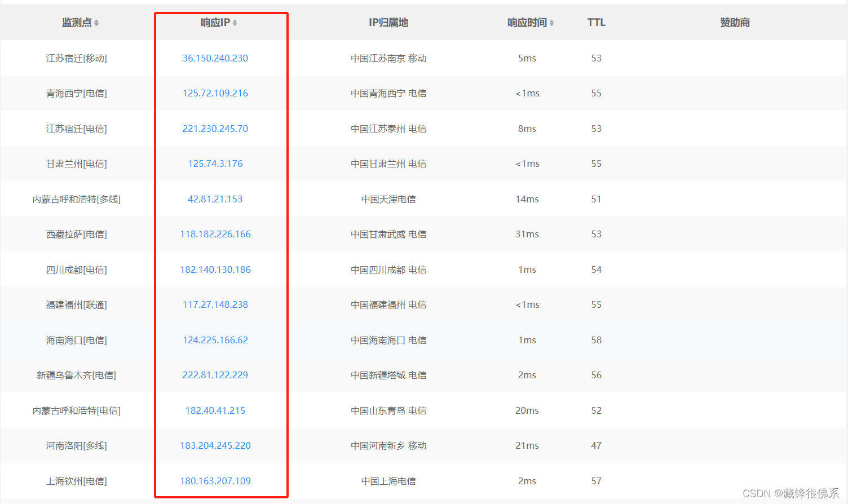This screenshot has width=848, height=504.
Task: Click location 中国海南海口 电信
Action: click(388, 340)
